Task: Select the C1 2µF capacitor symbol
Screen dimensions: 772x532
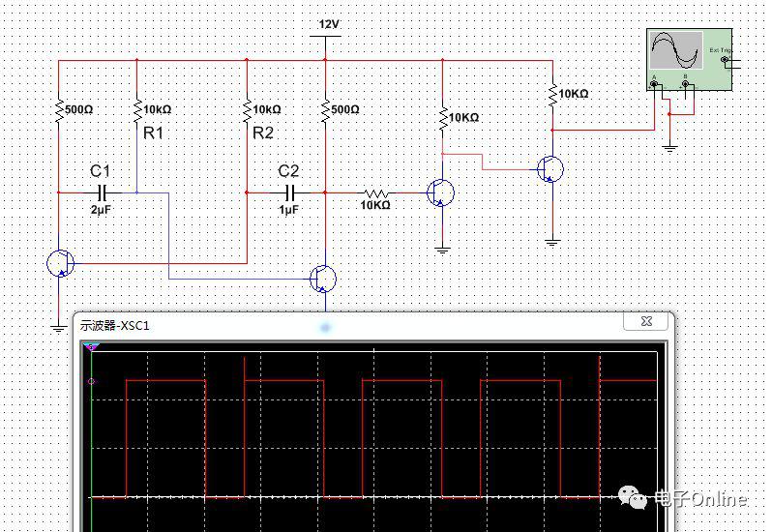Action: tap(100, 192)
